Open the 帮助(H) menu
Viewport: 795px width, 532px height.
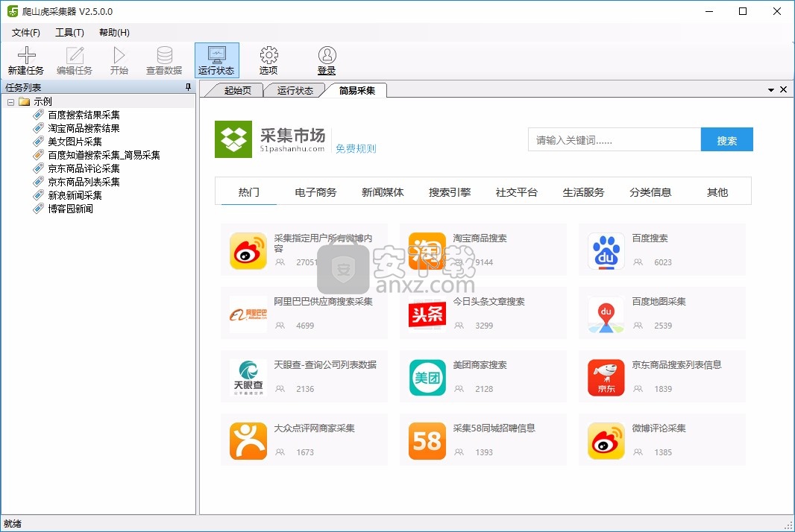click(114, 33)
